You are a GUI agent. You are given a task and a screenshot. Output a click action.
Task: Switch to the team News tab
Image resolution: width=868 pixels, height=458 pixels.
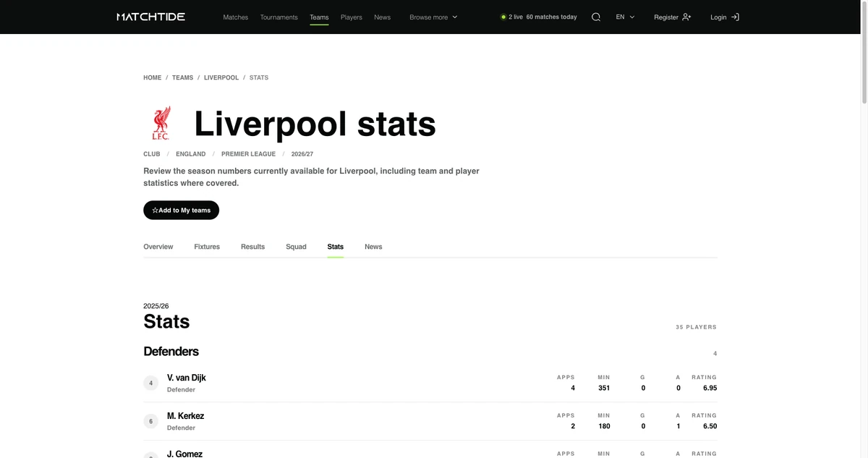[373, 247]
